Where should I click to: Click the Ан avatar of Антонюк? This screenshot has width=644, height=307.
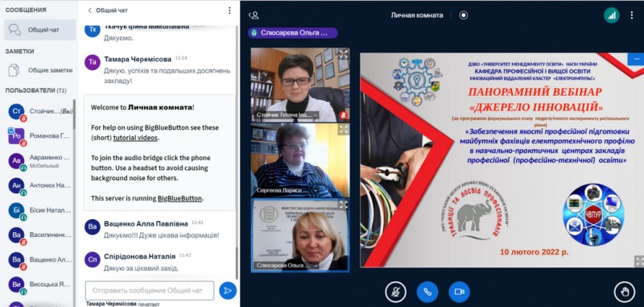pyautogui.click(x=16, y=186)
